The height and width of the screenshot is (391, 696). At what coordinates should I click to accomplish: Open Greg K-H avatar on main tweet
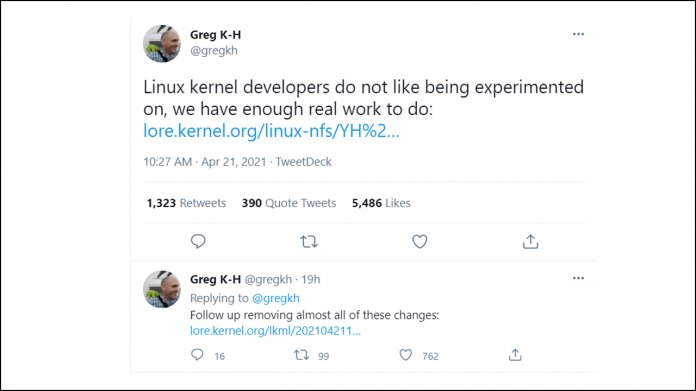point(162,43)
